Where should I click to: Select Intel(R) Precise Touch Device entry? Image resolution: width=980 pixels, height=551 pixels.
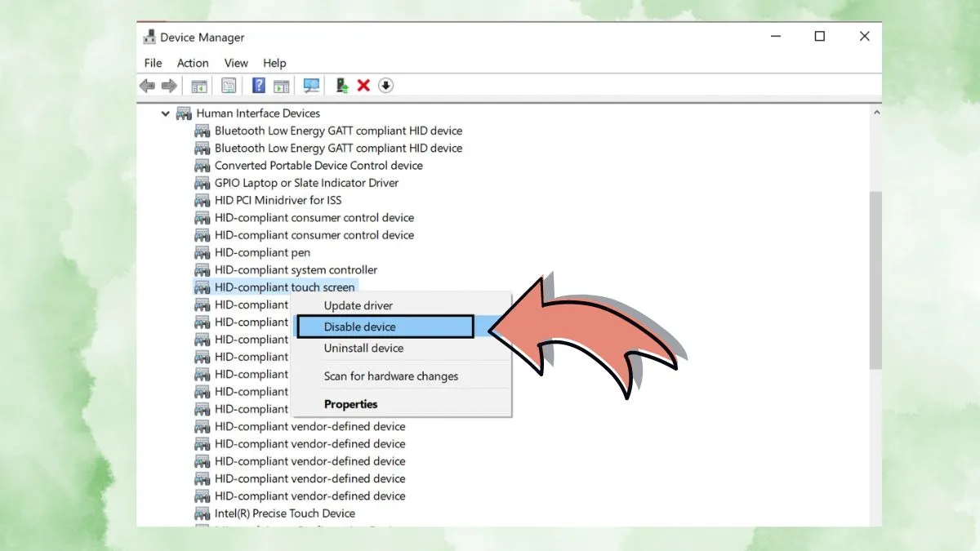[x=284, y=513]
